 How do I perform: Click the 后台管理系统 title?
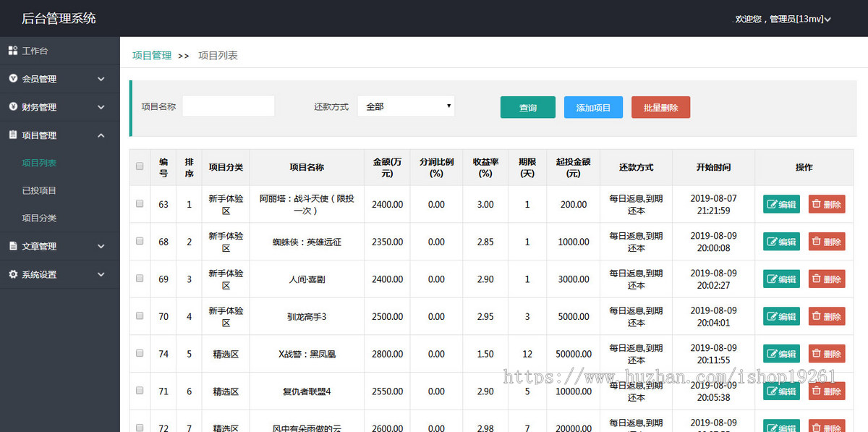(59, 18)
